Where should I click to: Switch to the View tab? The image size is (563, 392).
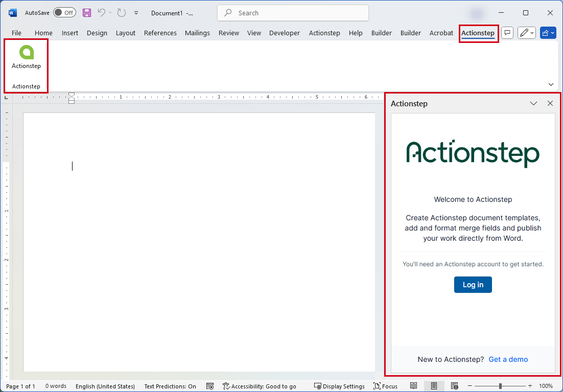pyautogui.click(x=254, y=33)
